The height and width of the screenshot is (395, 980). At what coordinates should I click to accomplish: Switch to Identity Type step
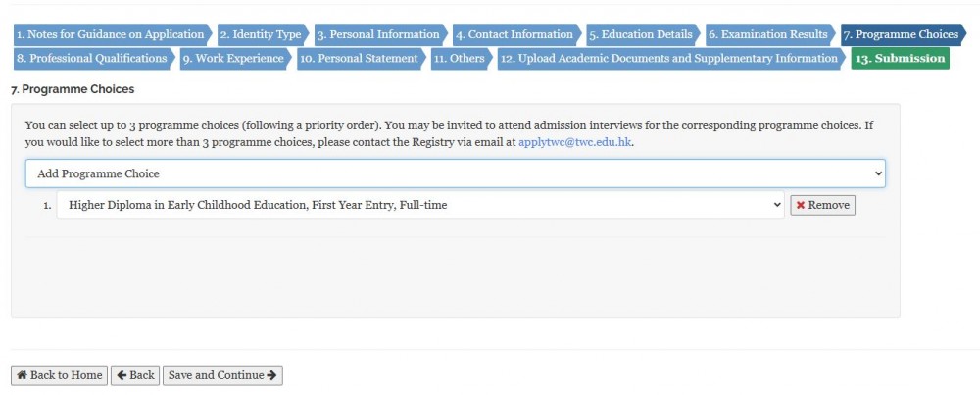pyautogui.click(x=262, y=34)
